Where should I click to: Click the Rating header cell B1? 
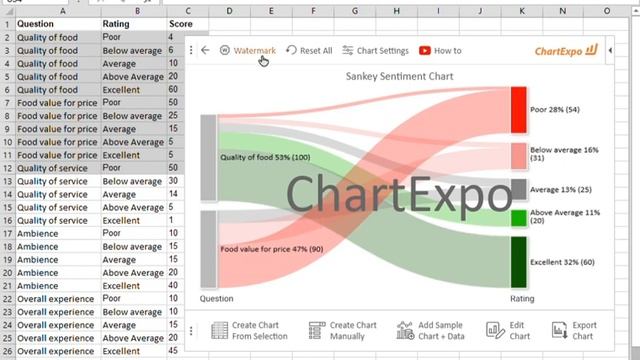coord(134,24)
